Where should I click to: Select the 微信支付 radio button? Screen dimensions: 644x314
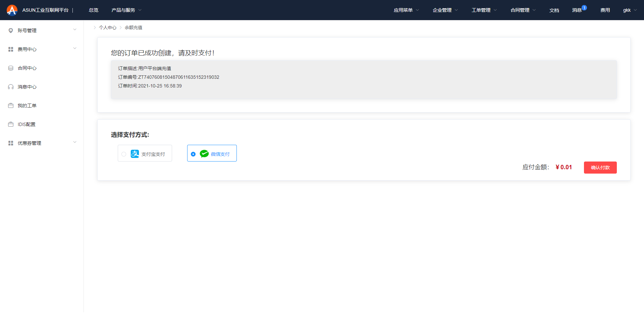[193, 154]
